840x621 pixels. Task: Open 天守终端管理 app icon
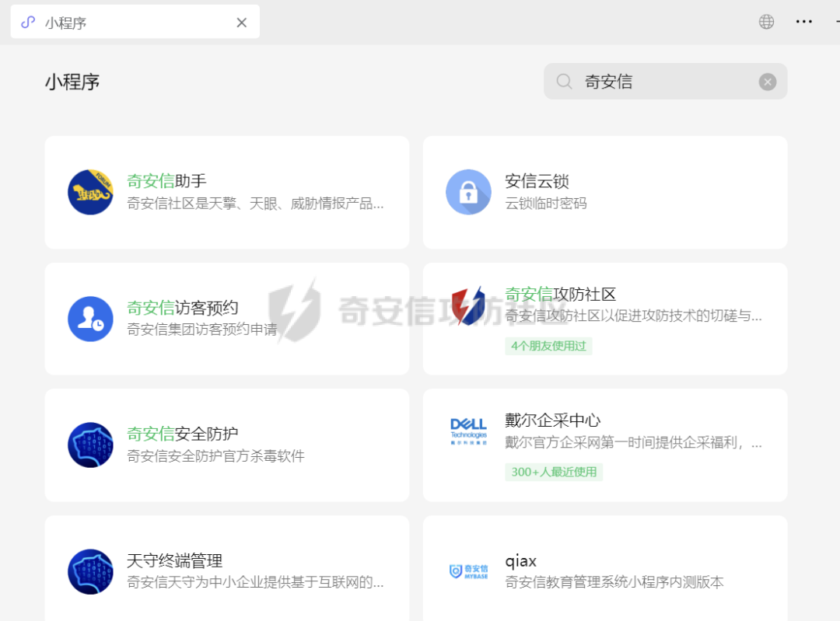coord(90,571)
